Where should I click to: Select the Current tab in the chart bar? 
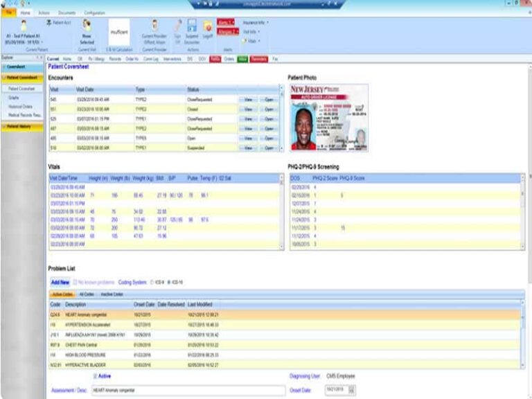click(x=53, y=59)
